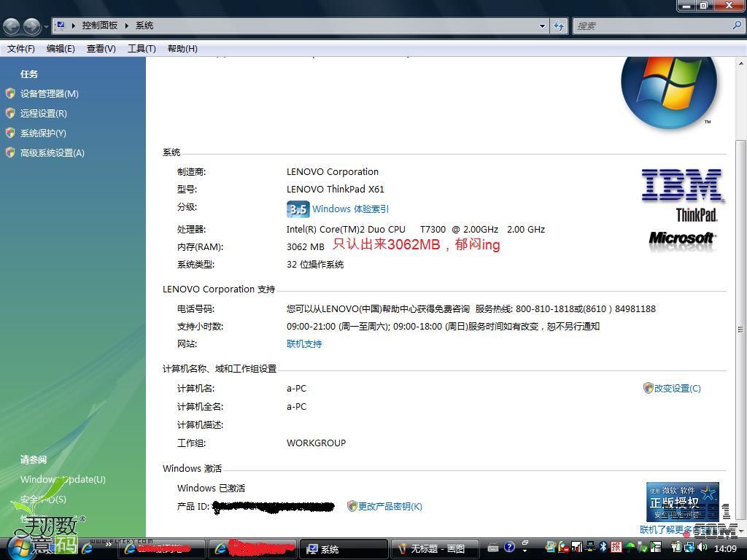Open the 查看(V) menu
747x560 pixels.
(x=101, y=48)
